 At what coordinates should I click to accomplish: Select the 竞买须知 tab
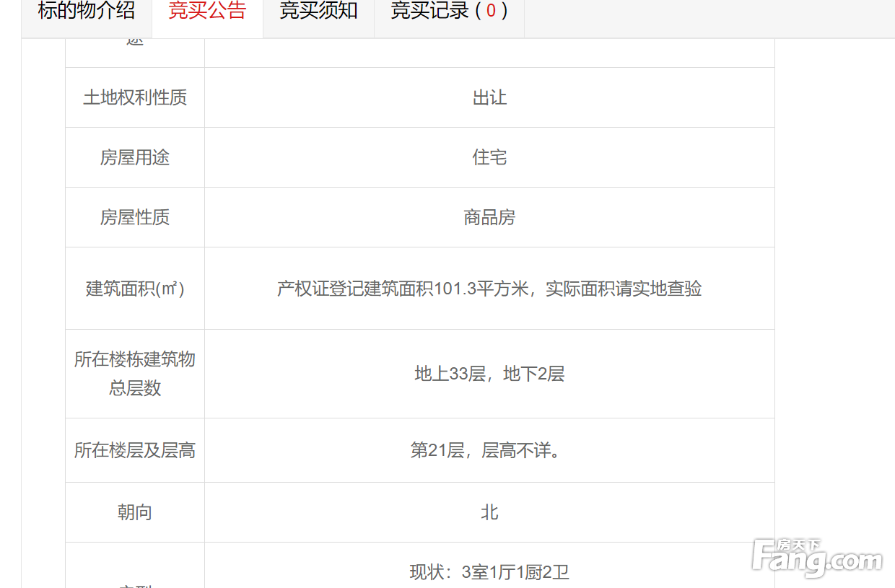[x=318, y=12]
